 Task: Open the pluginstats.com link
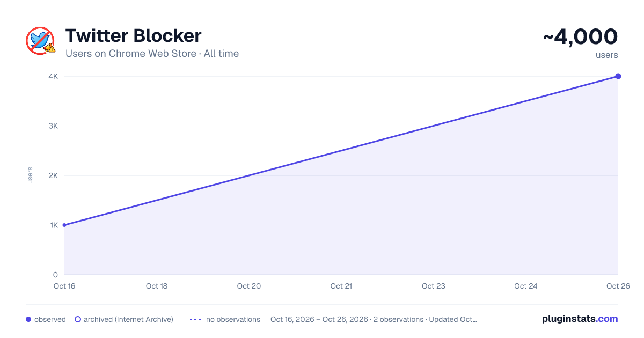coord(580,319)
